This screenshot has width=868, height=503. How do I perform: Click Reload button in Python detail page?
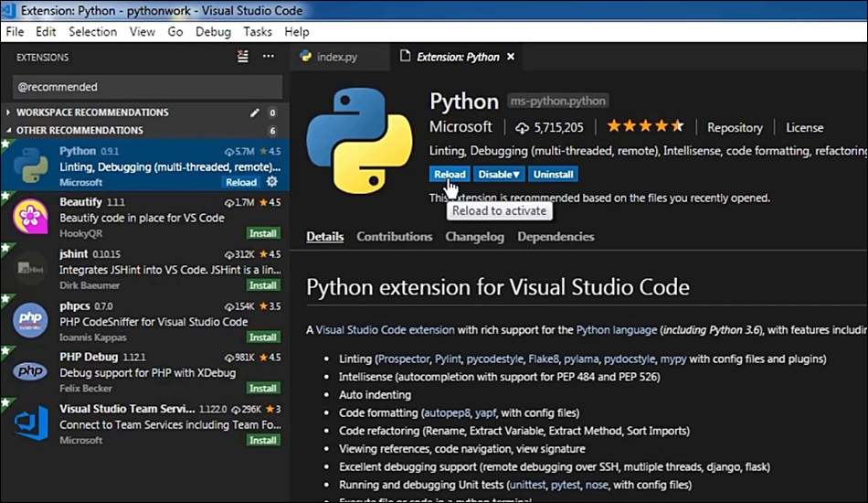(450, 174)
